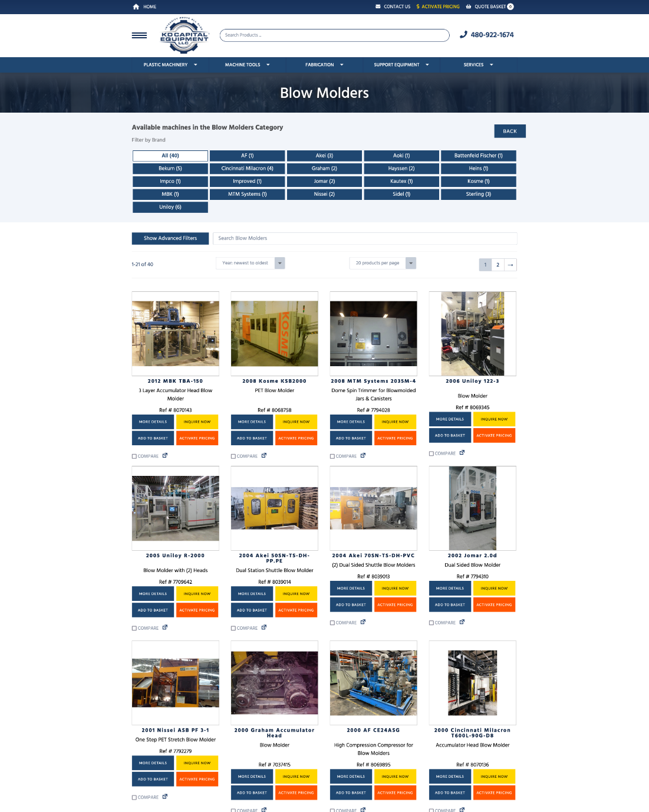
Task: Tick Compare checkbox for 2006 Uniloy 122-3
Action: pyautogui.click(x=431, y=453)
